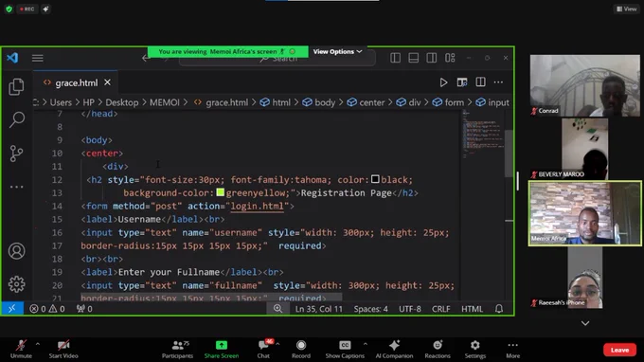The image size is (644, 362).
Task: Toggle Show Captions
Action: [345, 350]
